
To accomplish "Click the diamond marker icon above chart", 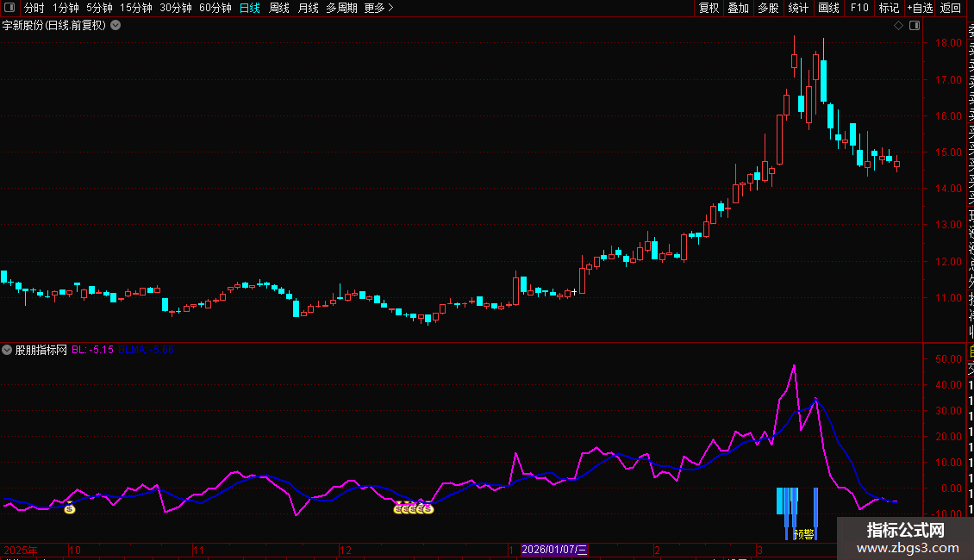I will pos(898,26).
